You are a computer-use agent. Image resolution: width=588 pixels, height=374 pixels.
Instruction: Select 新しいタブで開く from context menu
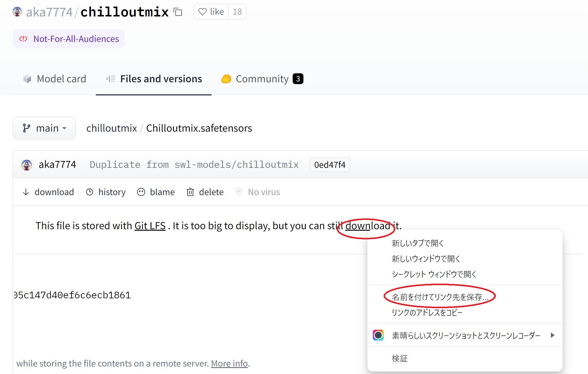tap(418, 243)
